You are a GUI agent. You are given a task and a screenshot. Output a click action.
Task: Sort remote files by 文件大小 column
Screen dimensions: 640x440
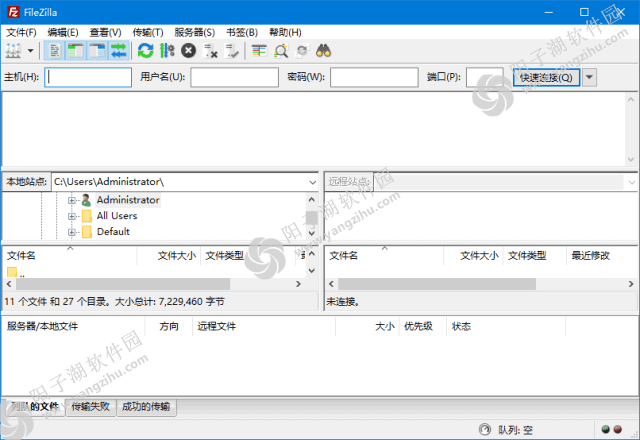tap(473, 256)
